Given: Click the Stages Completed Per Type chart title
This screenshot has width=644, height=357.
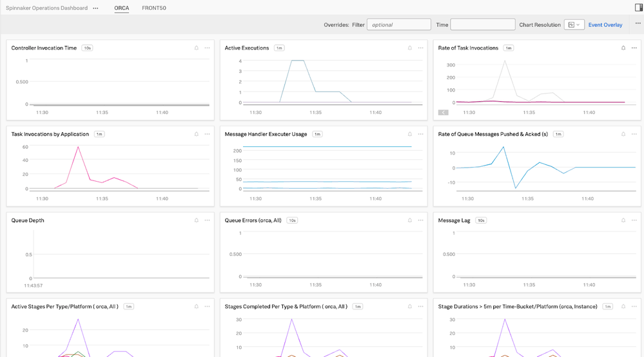Looking at the screenshot, I should (286, 307).
